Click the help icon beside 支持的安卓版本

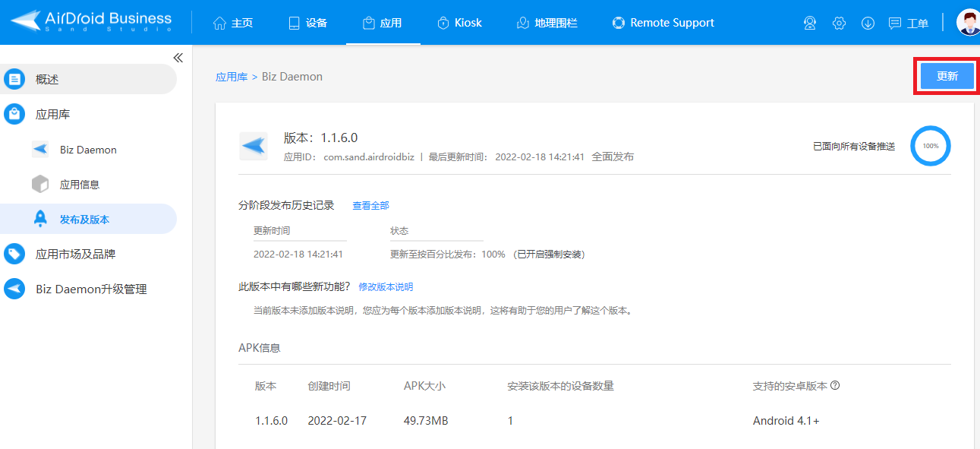[835, 385]
